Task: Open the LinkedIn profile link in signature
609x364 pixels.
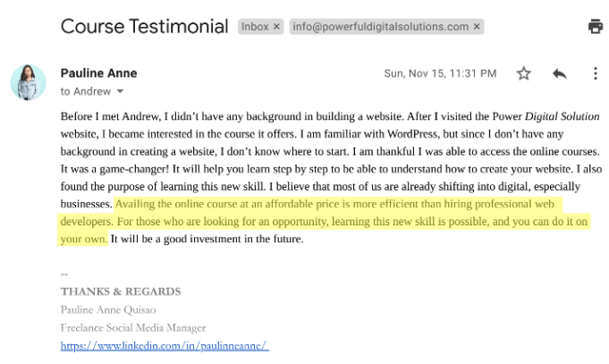Action: pyautogui.click(x=165, y=345)
